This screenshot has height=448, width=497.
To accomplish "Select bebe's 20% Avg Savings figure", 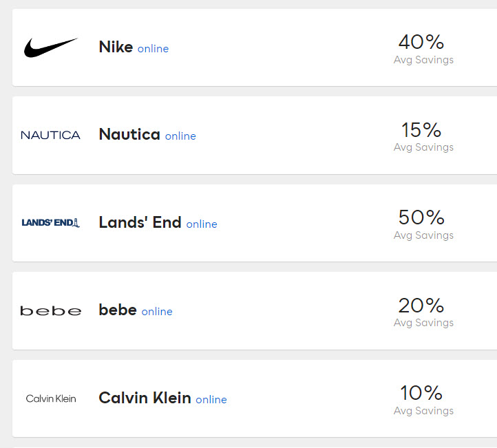I will pyautogui.click(x=423, y=306).
